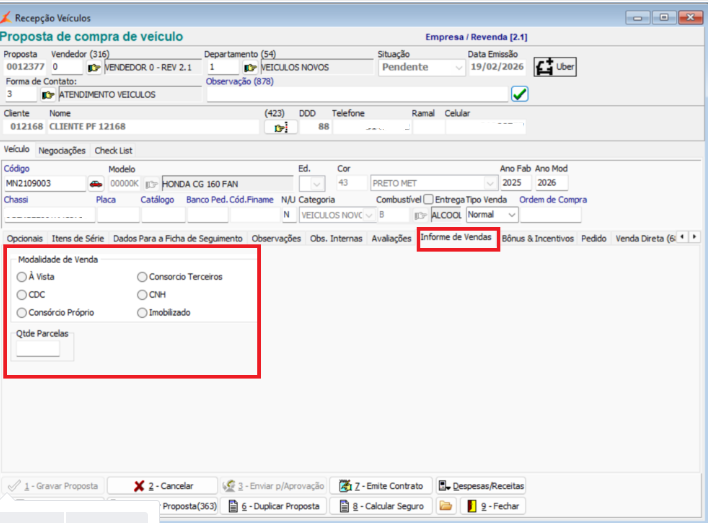
Task: Select Imobilizado radio option
Action: (x=142, y=313)
